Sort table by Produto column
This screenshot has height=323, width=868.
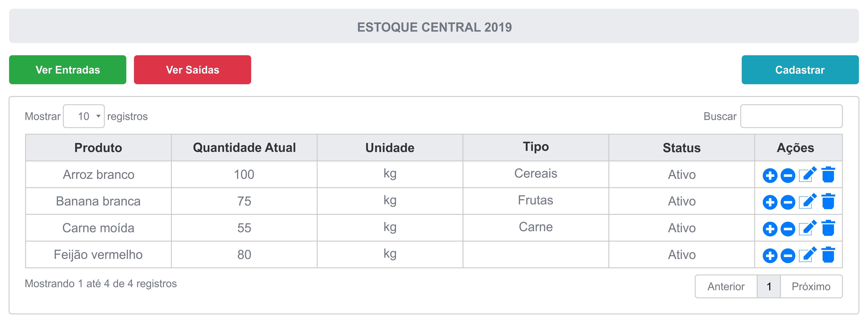(98, 147)
